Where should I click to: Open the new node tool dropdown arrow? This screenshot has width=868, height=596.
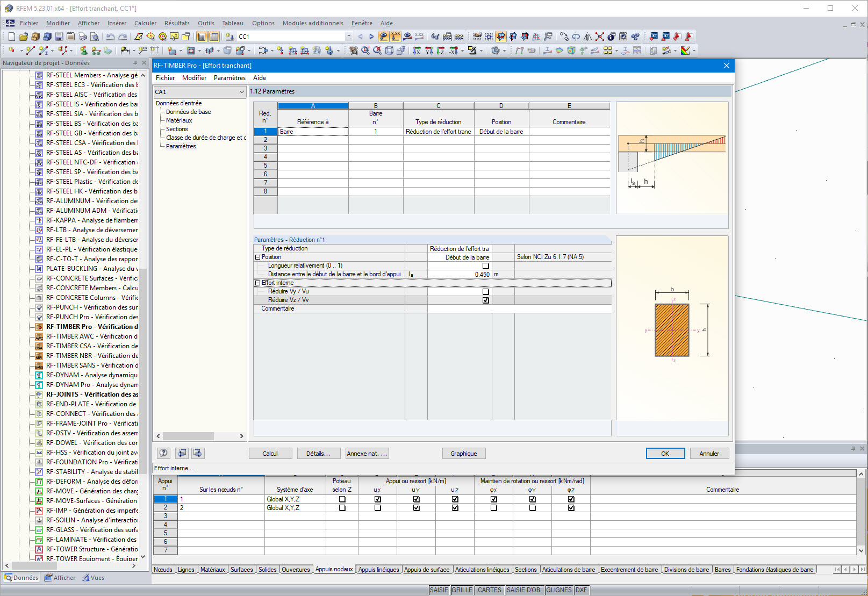tap(21, 51)
